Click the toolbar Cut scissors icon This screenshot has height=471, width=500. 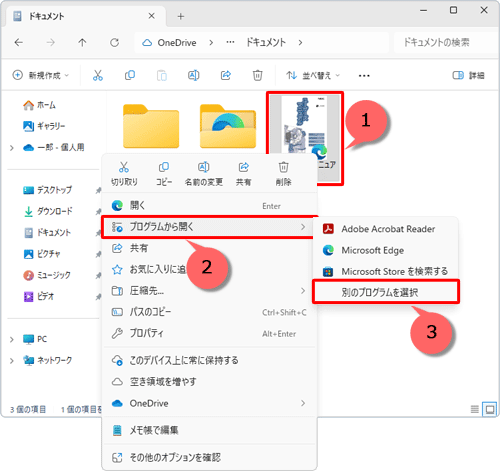98,75
